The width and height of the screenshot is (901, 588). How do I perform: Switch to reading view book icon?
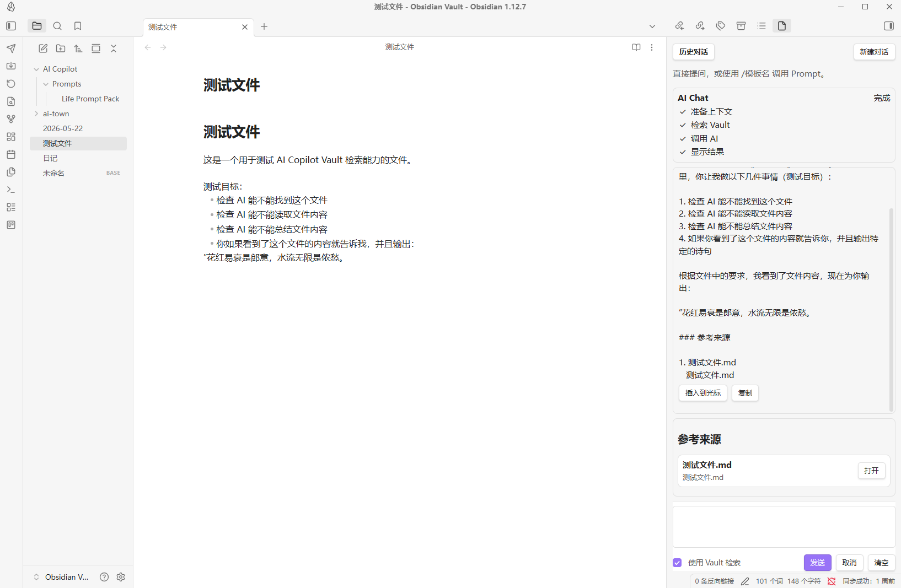click(x=636, y=47)
